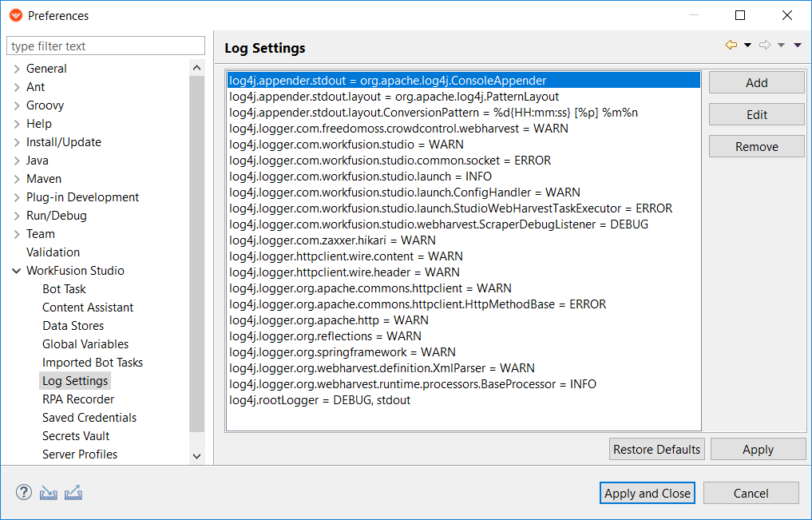Select the XmlParser = WARN entry
The width and height of the screenshot is (812, 520).
(x=463, y=368)
